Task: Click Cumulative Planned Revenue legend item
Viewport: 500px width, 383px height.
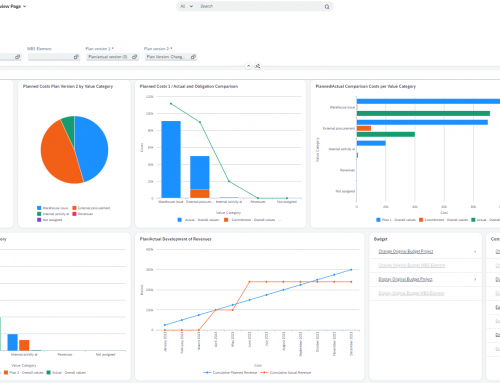Action: click(x=230, y=373)
